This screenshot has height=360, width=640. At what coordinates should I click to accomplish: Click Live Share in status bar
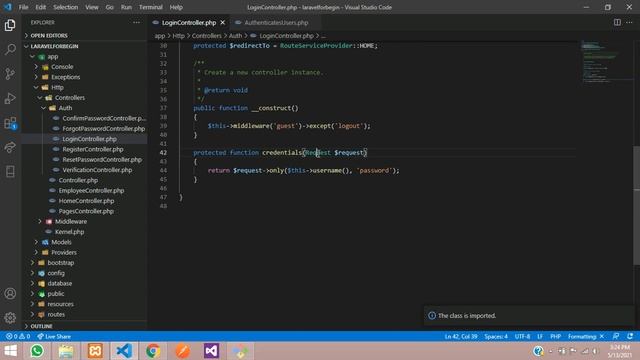point(54,336)
